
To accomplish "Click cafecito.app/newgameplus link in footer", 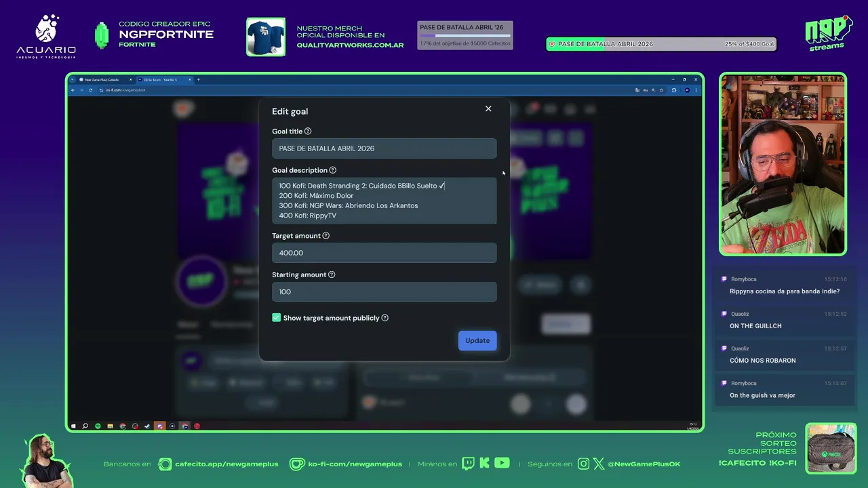I will [x=226, y=464].
